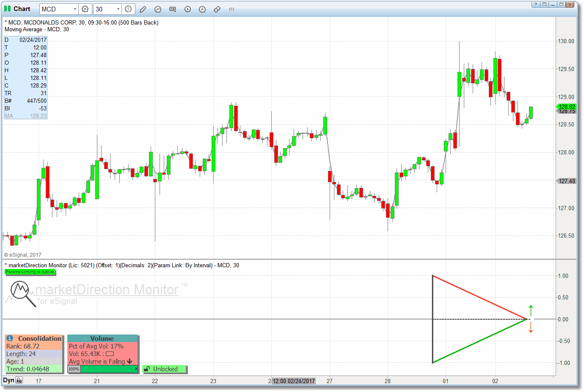Open the window options dropdown icon
The height and width of the screenshot is (392, 584).
[x=544, y=4]
